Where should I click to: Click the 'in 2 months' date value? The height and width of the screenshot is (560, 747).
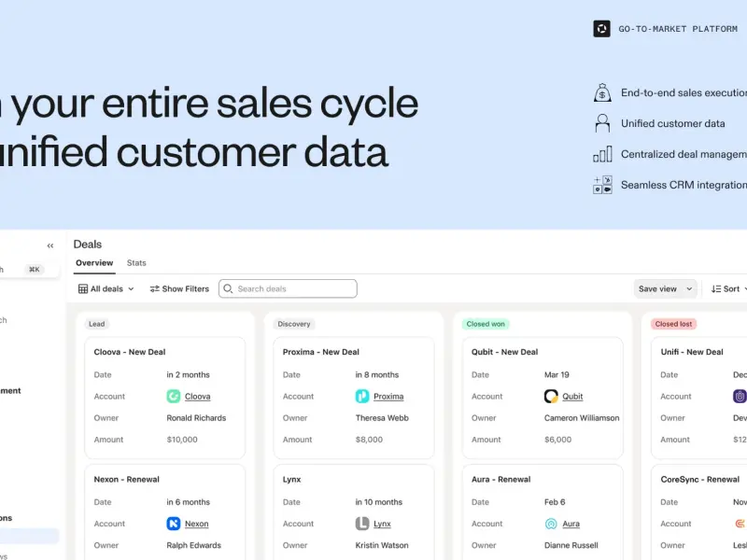click(x=189, y=375)
